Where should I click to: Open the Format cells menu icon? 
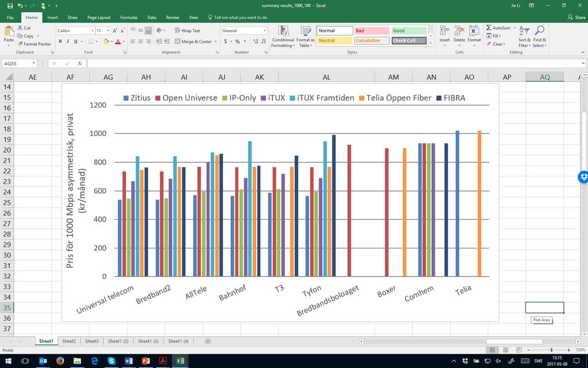pyautogui.click(x=474, y=31)
